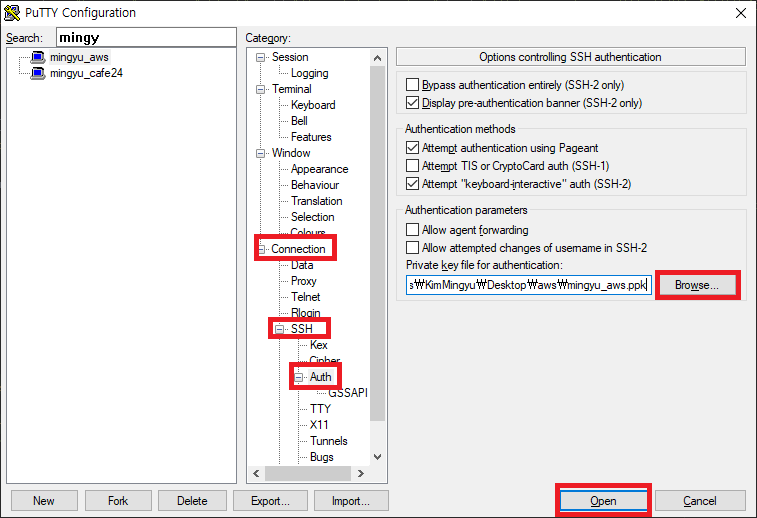Open the Telnet category

305,297
